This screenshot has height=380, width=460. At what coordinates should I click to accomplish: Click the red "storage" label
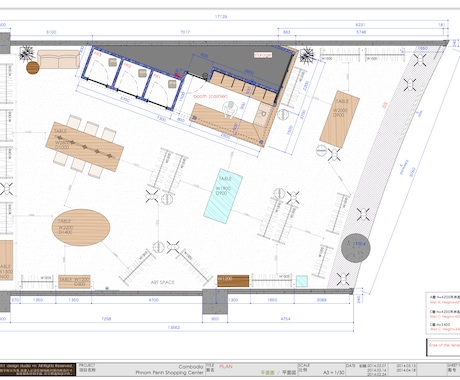tap(263, 55)
